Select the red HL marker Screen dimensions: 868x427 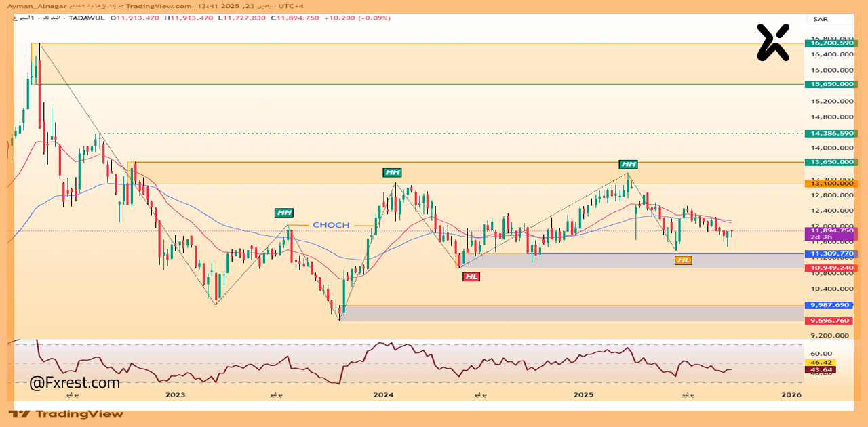pos(471,277)
